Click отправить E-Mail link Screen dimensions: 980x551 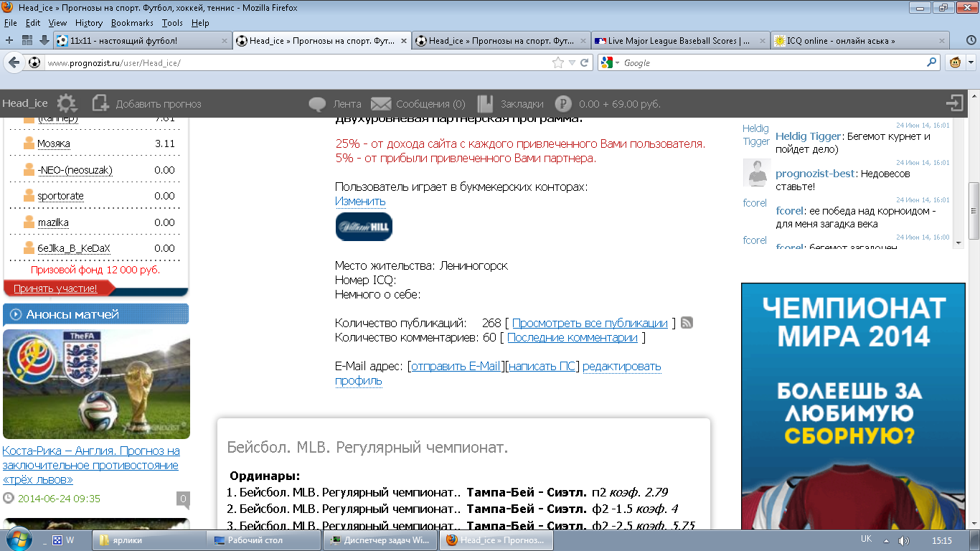(x=456, y=367)
